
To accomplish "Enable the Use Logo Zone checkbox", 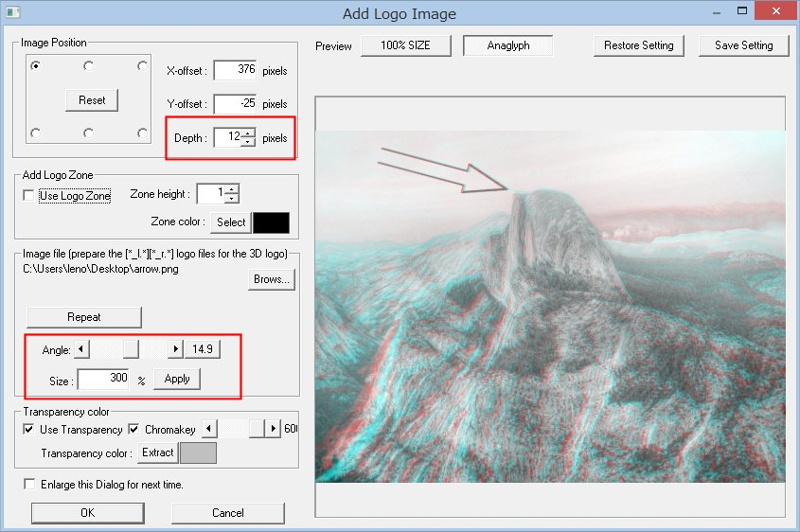I will (x=29, y=195).
